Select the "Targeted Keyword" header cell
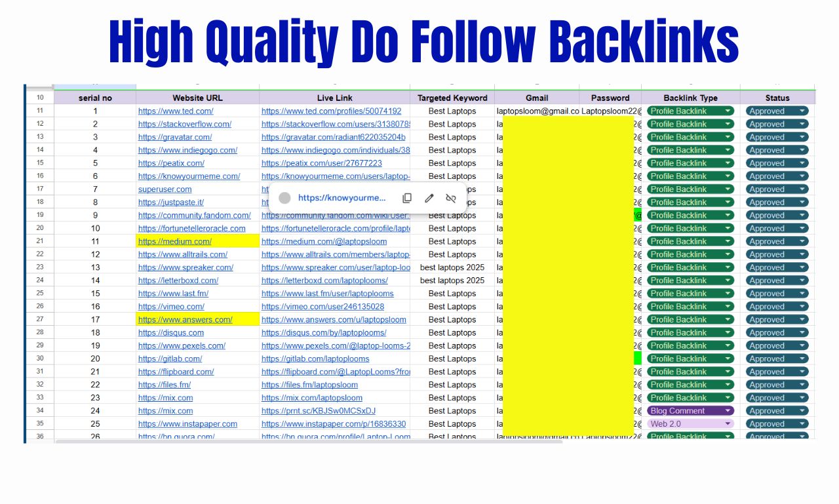The image size is (839, 504). (452, 98)
